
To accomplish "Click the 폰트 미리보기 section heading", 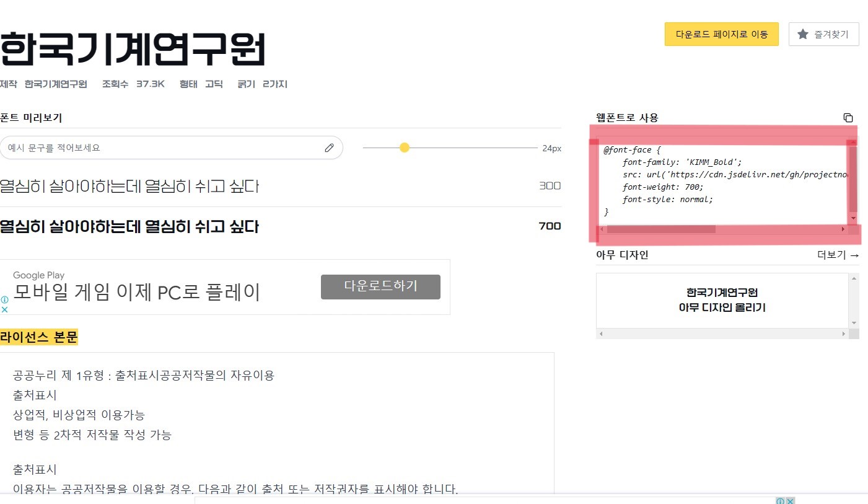I will coord(31,118).
